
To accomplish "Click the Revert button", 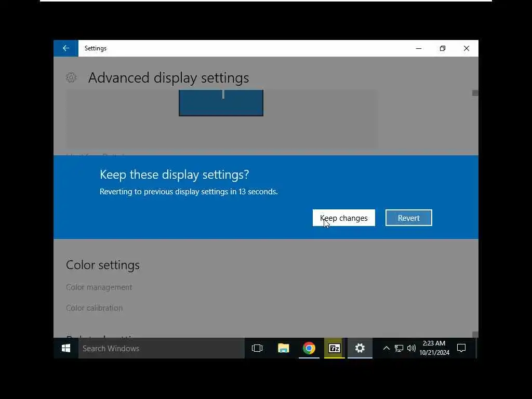I will [x=408, y=218].
